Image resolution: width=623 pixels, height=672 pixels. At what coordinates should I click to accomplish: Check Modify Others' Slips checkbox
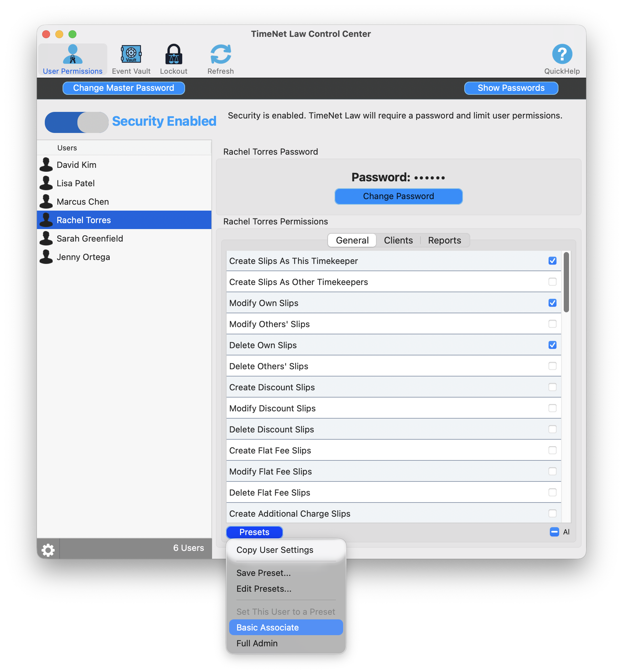pos(552,324)
